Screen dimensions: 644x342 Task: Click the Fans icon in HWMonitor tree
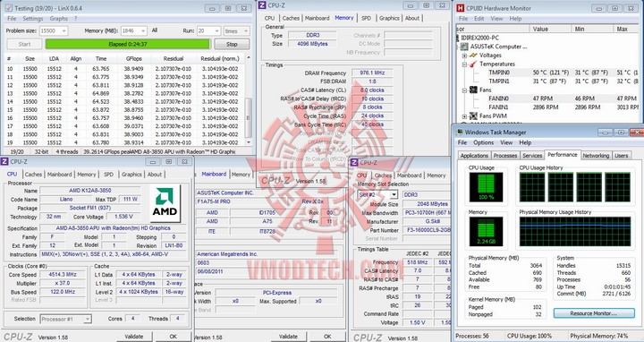[473, 90]
